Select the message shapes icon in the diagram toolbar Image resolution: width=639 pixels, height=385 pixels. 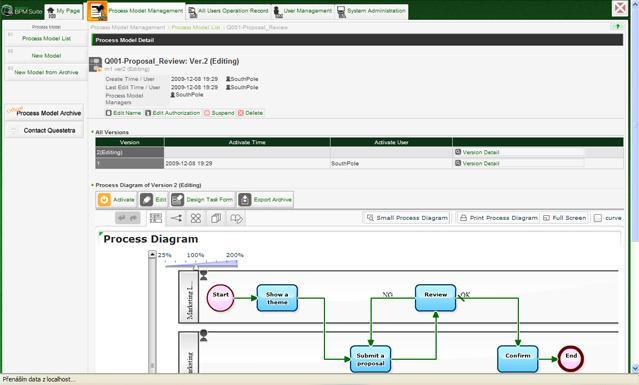pos(236,218)
